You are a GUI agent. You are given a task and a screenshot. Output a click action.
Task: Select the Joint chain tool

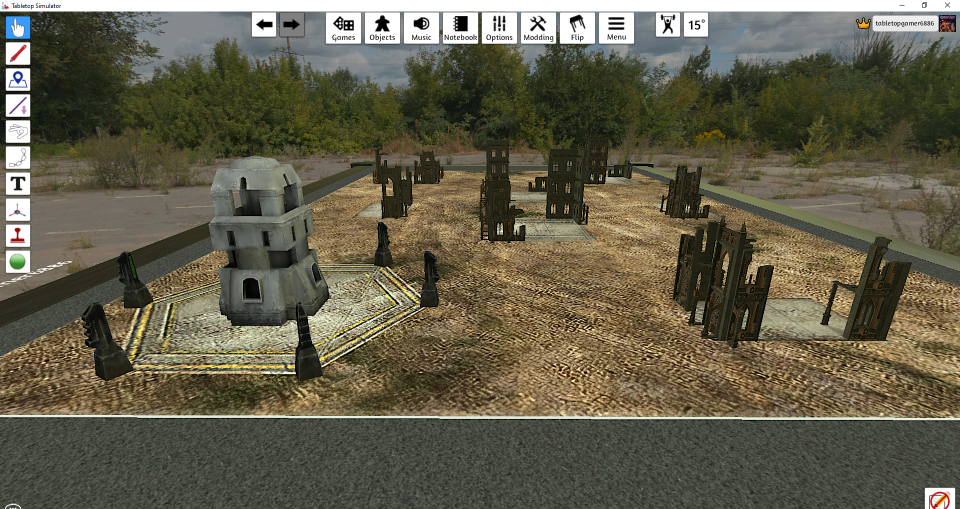[x=18, y=157]
